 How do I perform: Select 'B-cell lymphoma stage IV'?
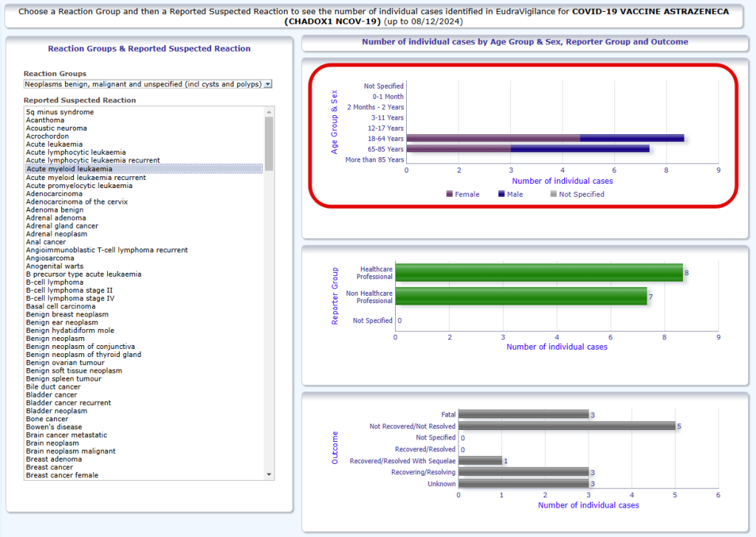[70, 299]
